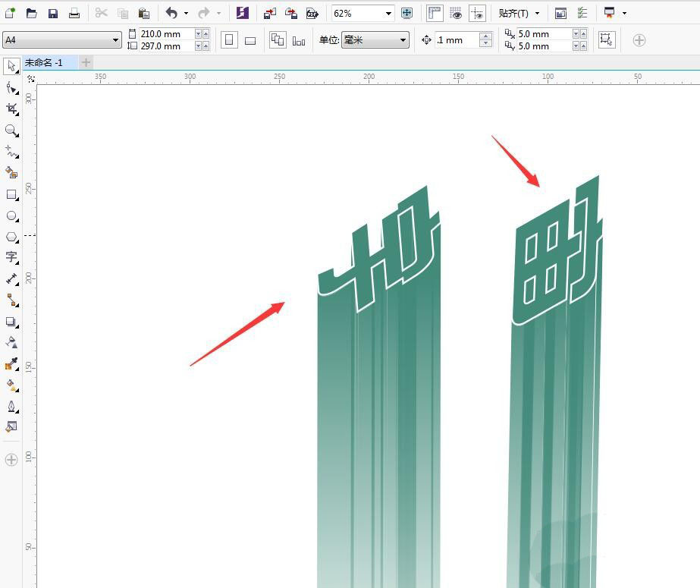The image size is (700, 588).
Task: Click the page width 210.0 mm field
Action: coord(165,34)
